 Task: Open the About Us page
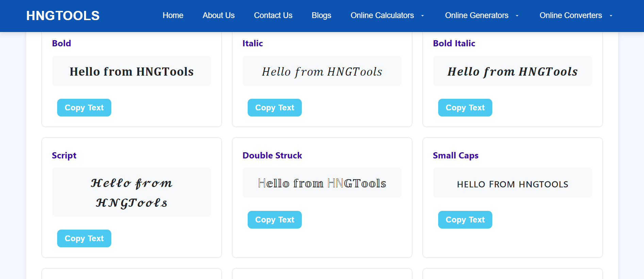point(218,15)
